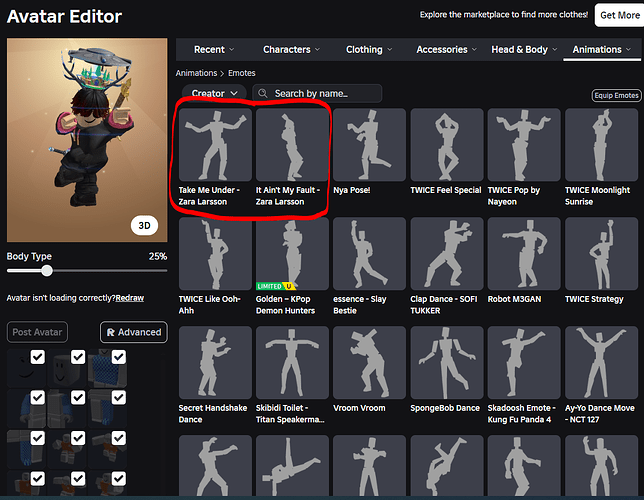Choose the Clap Dance SOFI TUKKER emote

pos(447,253)
